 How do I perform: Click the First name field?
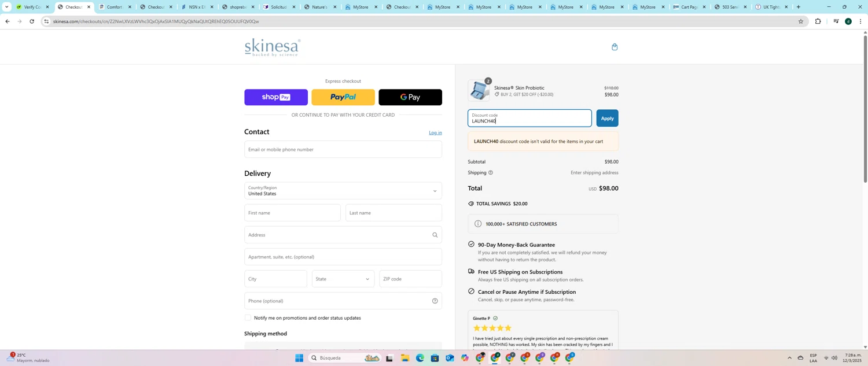pos(292,213)
